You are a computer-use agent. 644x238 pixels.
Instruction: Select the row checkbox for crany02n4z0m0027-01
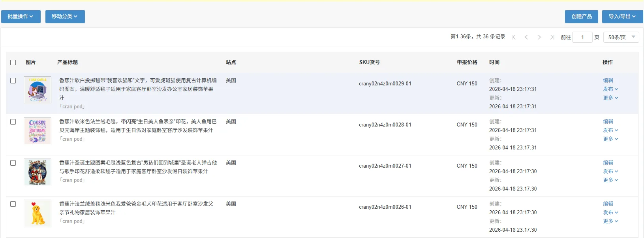click(13, 163)
